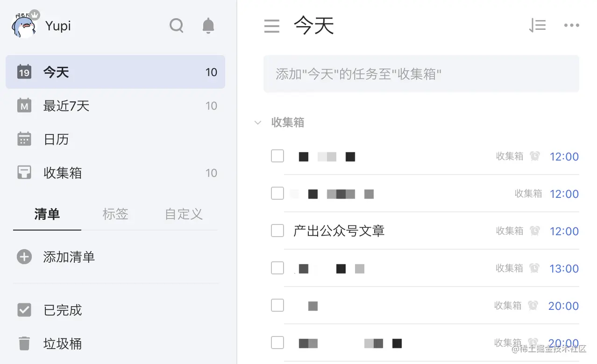Screen dimensions: 597x364
Task: Open notifications bell icon
Action: click(208, 26)
